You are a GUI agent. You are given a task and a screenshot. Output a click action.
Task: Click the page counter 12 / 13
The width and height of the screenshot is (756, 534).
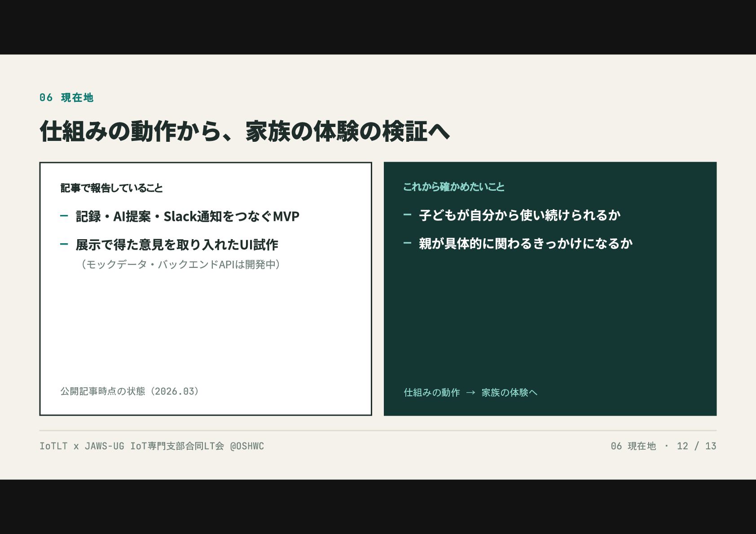pyautogui.click(x=697, y=446)
